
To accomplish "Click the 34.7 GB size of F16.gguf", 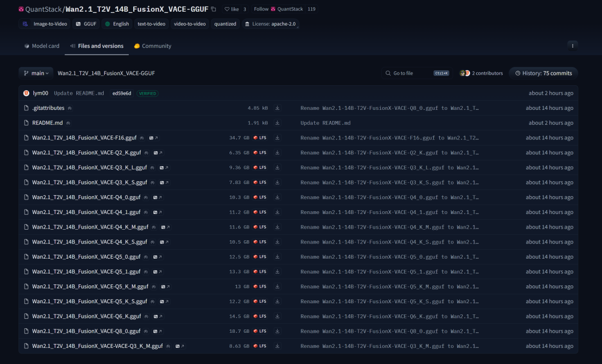I will pos(239,138).
